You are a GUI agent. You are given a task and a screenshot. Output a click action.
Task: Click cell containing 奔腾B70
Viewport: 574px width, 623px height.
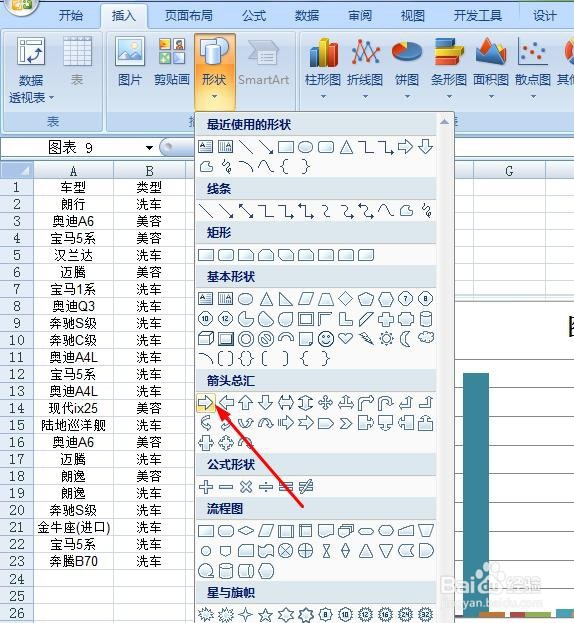(x=73, y=561)
